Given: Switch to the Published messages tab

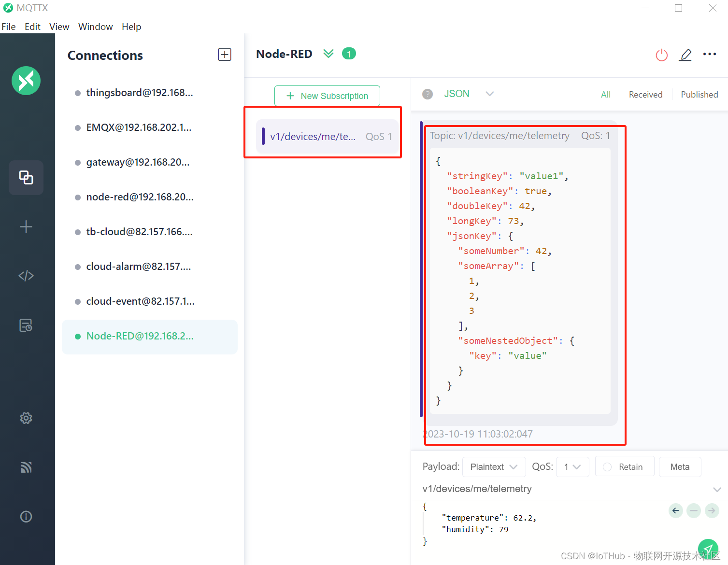Looking at the screenshot, I should 699,94.
